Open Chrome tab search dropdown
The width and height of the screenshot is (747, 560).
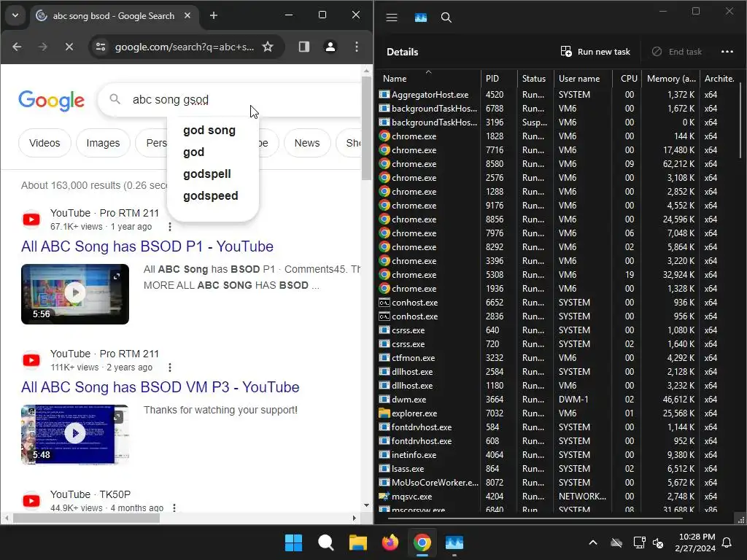tap(15, 15)
